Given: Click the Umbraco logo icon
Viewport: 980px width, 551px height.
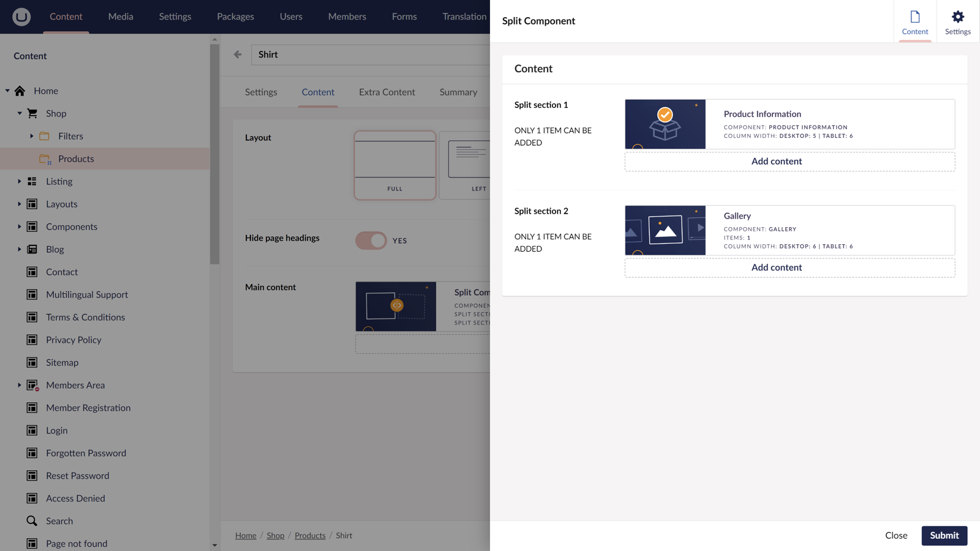Looking at the screenshot, I should [x=21, y=17].
